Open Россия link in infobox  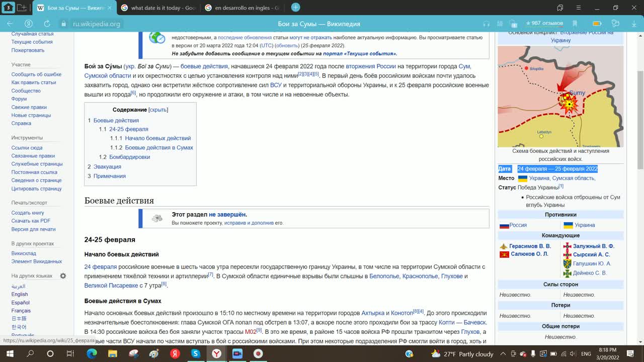tap(518, 225)
